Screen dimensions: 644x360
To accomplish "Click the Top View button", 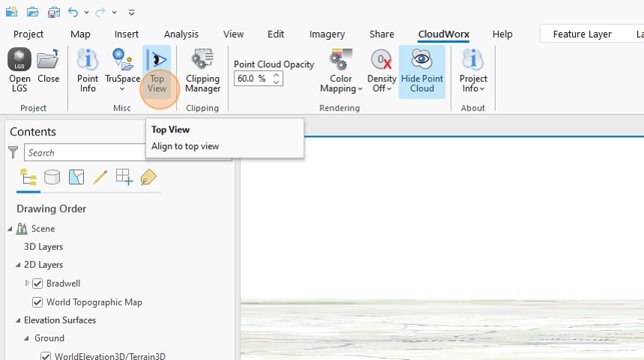I will point(157,70).
